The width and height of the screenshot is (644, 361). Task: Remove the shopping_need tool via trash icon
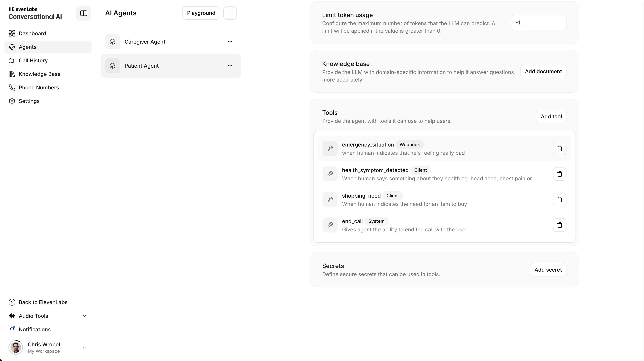click(560, 200)
